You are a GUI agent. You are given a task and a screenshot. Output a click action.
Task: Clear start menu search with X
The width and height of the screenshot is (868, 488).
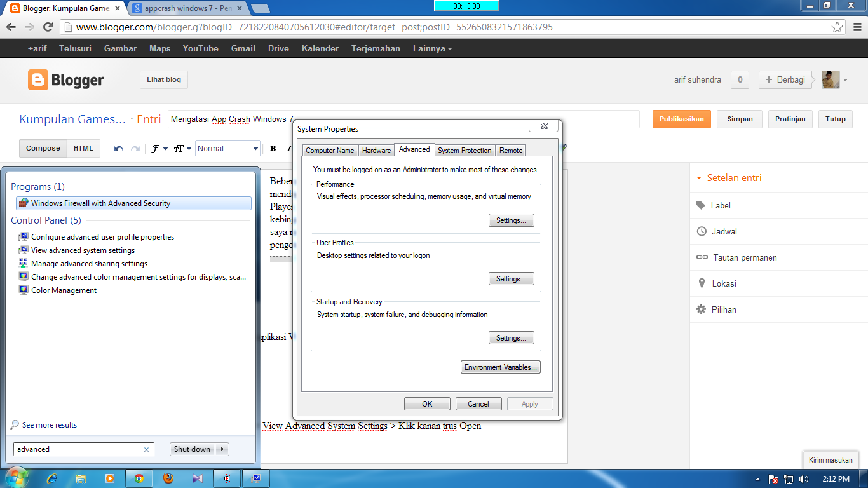146,449
